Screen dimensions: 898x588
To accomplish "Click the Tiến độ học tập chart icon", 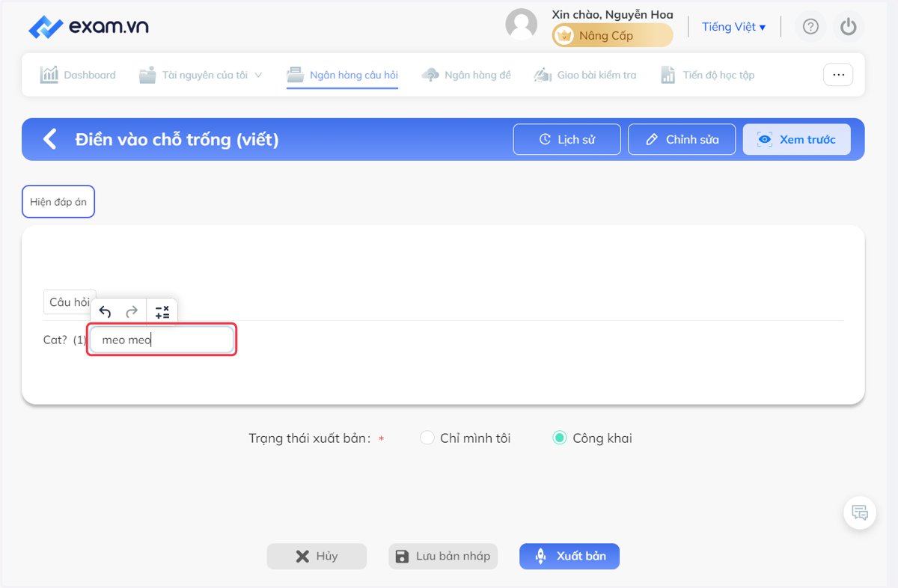I will point(668,75).
